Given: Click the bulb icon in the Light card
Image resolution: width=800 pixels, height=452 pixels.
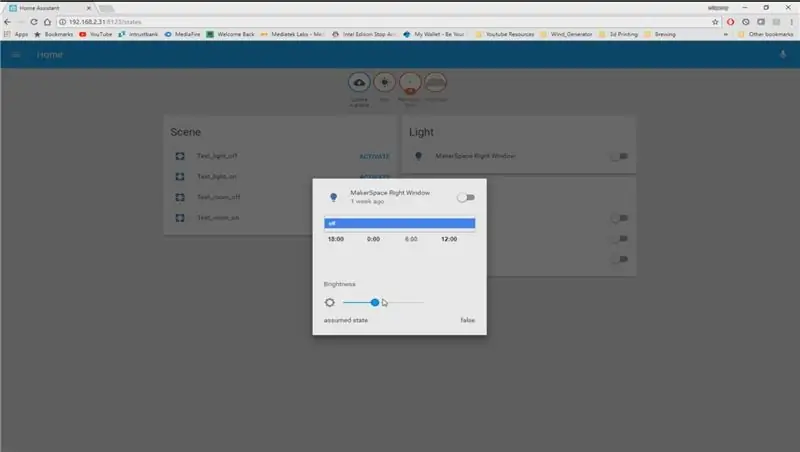Looking at the screenshot, I should point(418,156).
